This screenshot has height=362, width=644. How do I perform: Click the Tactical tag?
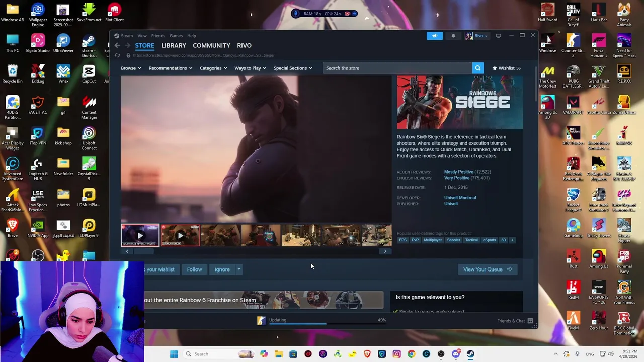pos(471,240)
